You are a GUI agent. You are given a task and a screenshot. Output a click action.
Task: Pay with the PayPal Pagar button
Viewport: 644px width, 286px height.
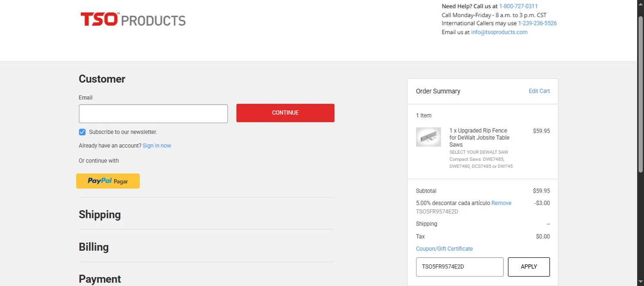point(108,181)
